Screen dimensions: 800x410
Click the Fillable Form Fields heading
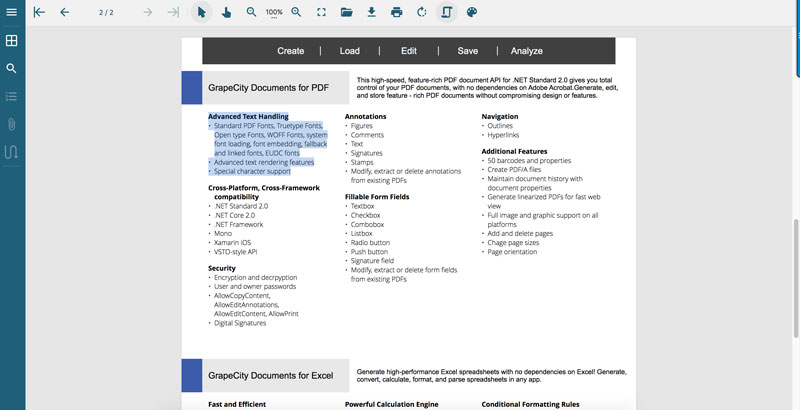pos(377,197)
